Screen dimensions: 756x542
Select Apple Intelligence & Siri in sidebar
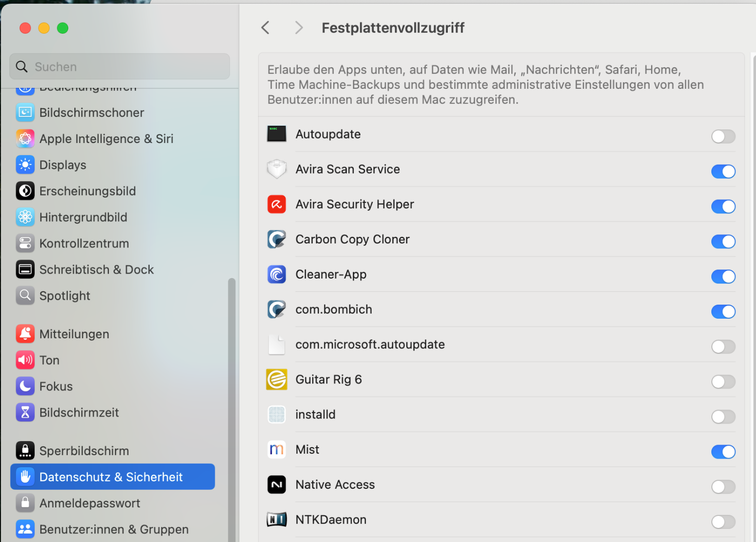point(106,139)
